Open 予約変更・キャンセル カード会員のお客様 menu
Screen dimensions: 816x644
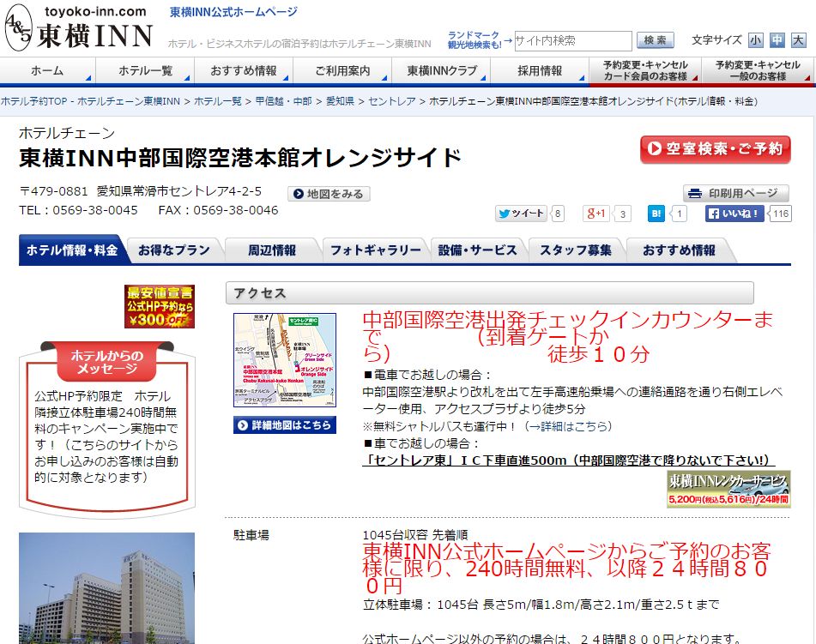click(x=645, y=71)
